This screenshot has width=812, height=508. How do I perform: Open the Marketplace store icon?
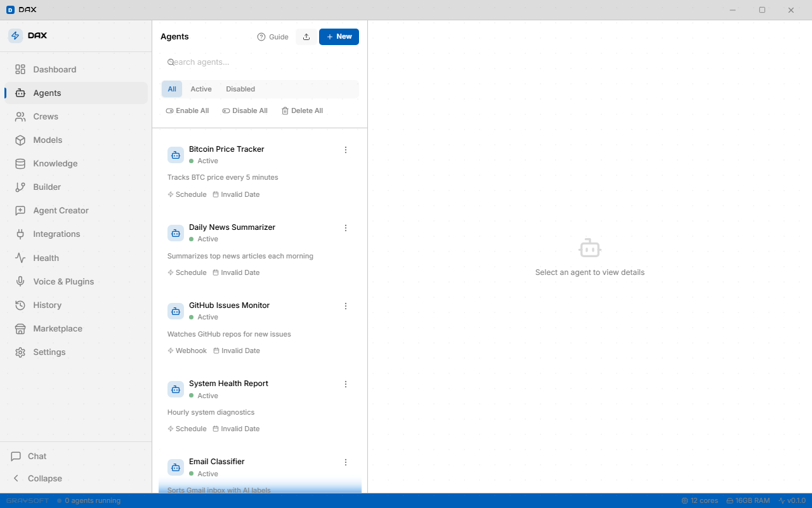coord(20,329)
